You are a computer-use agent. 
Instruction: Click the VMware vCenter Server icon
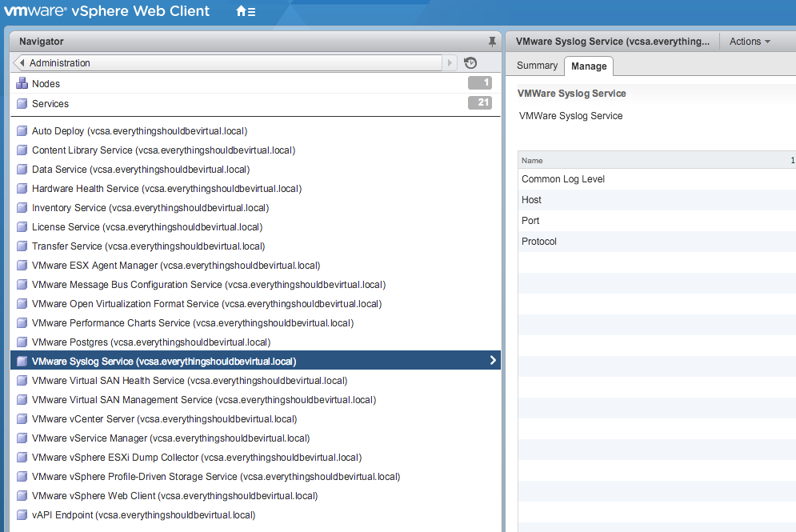22,419
